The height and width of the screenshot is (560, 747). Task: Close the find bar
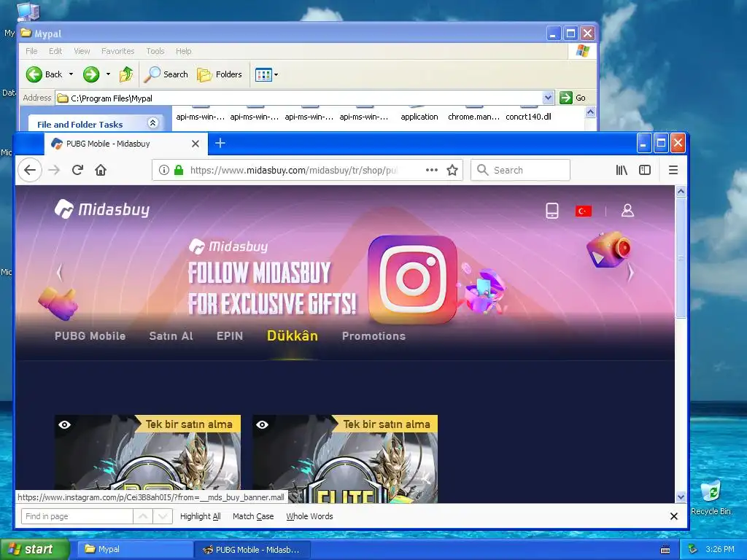(673, 516)
